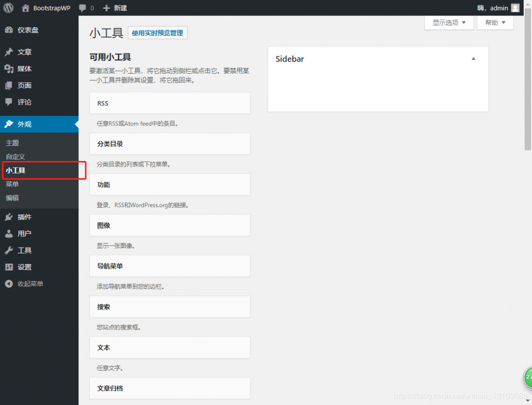Click the WordPress logo icon

point(8,8)
